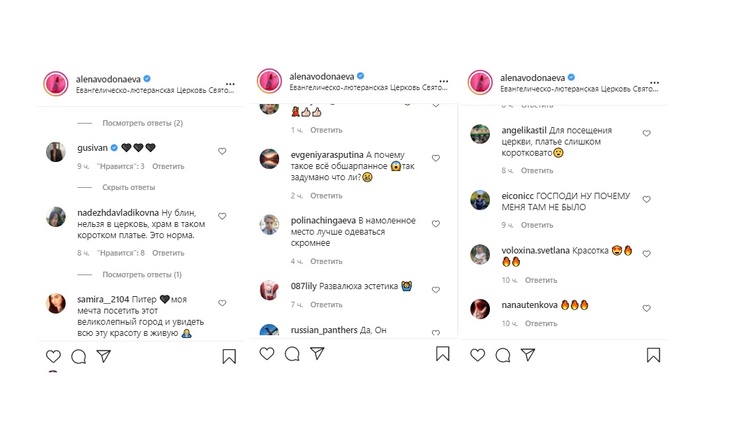Open the voloxina.svetlana profile avatar

pos(481,255)
